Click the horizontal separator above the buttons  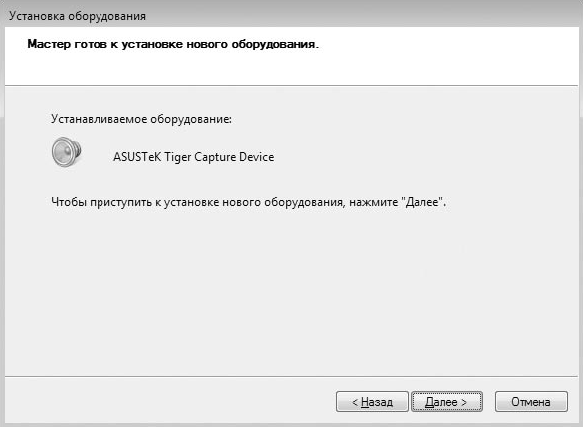point(291,376)
